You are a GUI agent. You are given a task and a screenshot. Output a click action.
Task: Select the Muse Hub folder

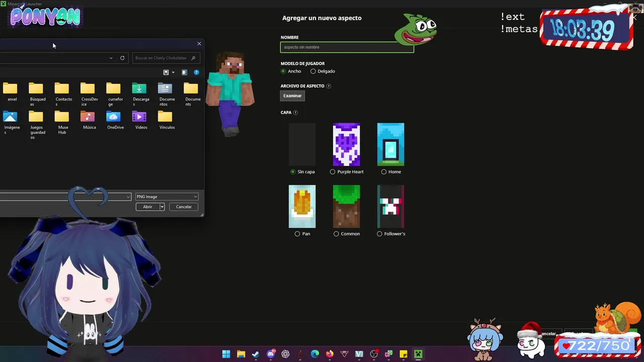pos(62,122)
